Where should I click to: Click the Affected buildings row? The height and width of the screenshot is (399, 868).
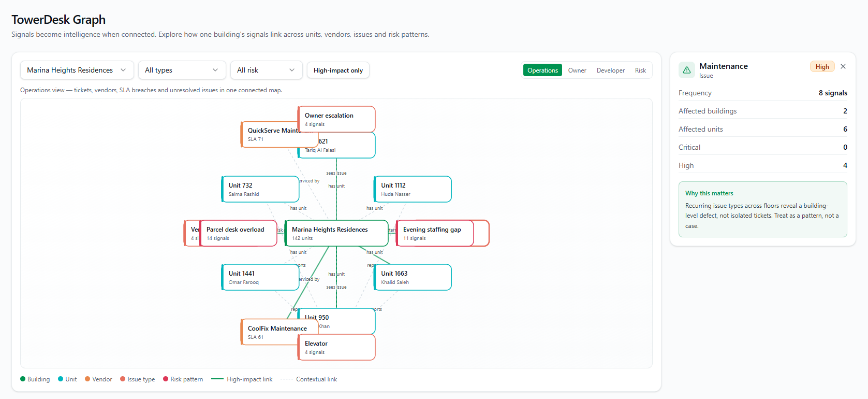pyautogui.click(x=763, y=111)
